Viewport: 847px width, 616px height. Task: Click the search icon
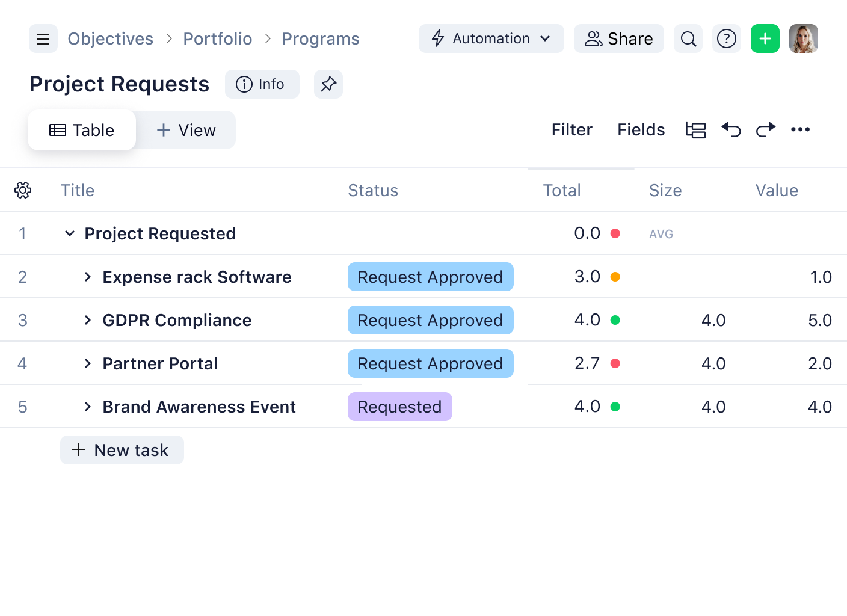click(688, 38)
